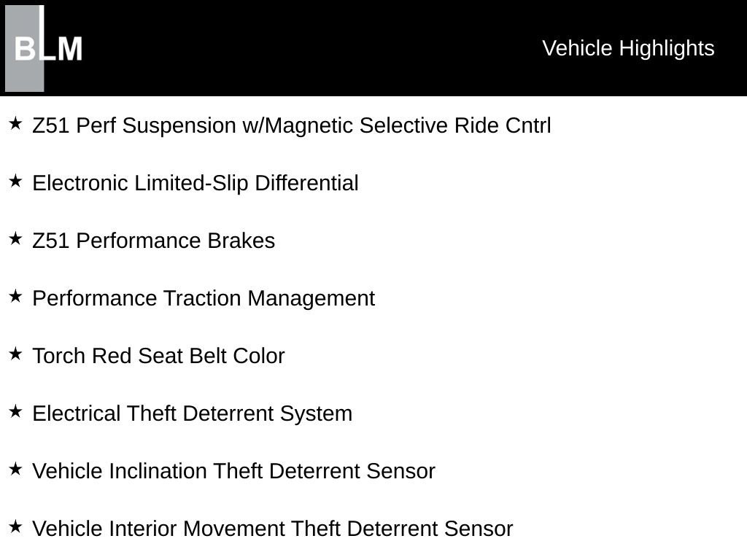Click the star beside Vehicle Inclination Theft Deterrent Sensor
This screenshot has width=747, height=560.
[x=15, y=470]
